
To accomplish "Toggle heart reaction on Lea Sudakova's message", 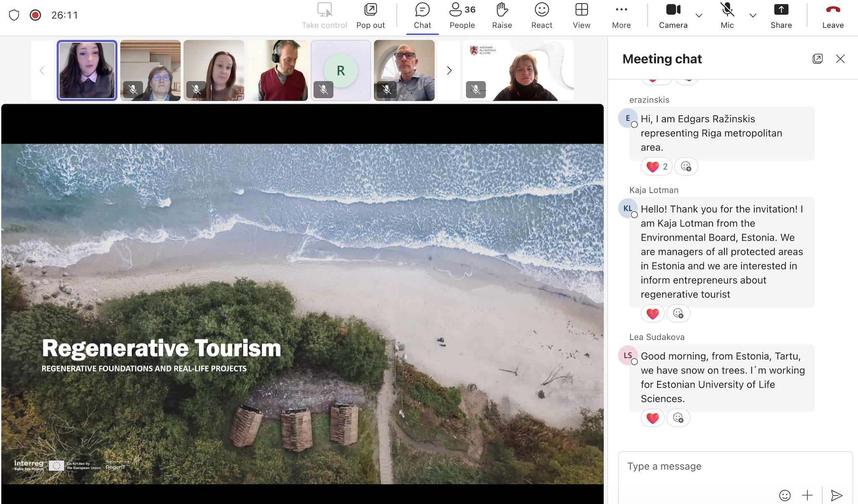I will click(x=653, y=418).
